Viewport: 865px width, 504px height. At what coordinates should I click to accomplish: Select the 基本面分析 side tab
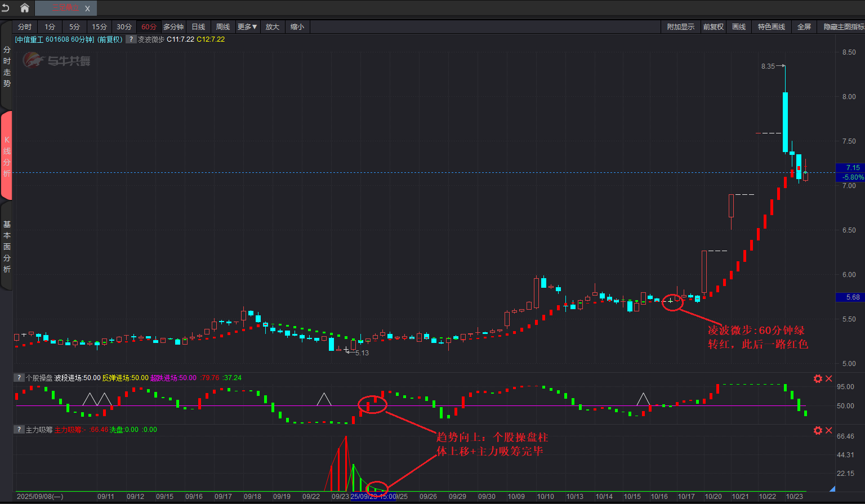7,247
